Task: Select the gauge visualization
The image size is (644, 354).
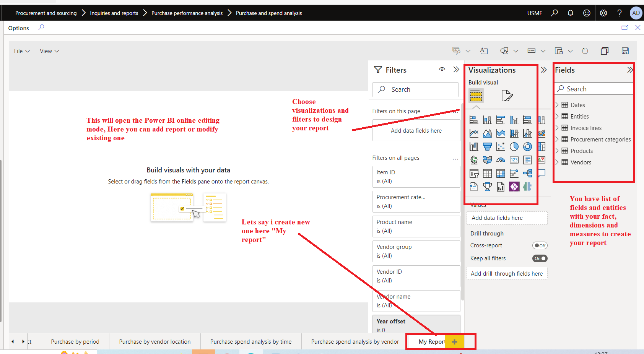Action: 501,160
